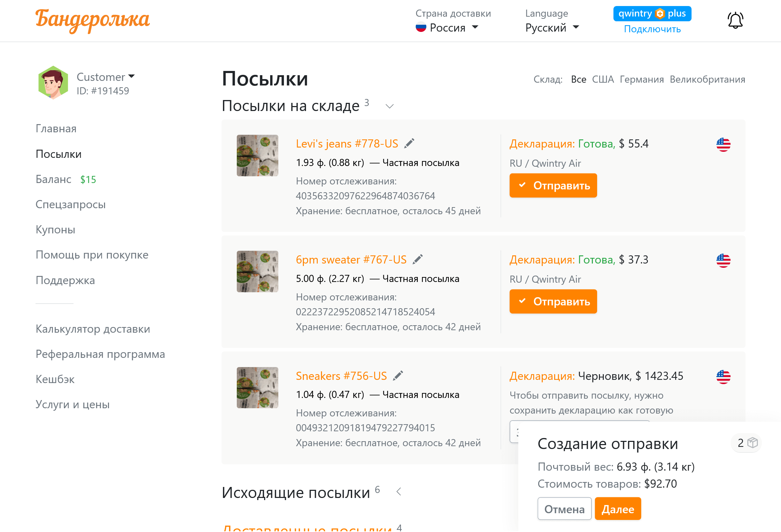Toggle Отправить for Levi's jeans parcel

[x=553, y=185]
